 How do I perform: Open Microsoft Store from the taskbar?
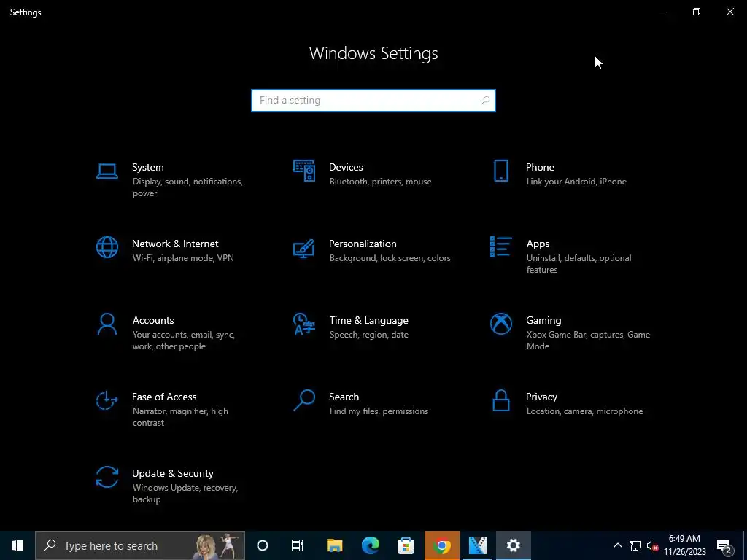tap(406, 545)
